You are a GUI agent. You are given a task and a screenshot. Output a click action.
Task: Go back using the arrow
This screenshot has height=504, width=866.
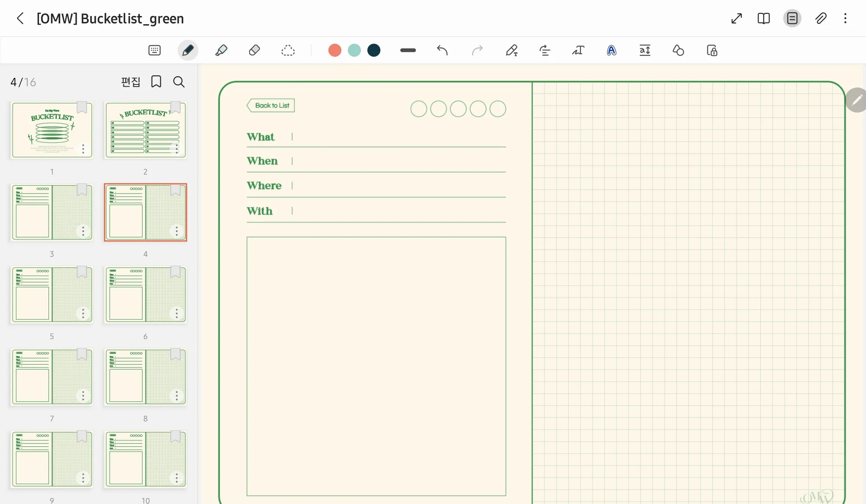[20, 18]
